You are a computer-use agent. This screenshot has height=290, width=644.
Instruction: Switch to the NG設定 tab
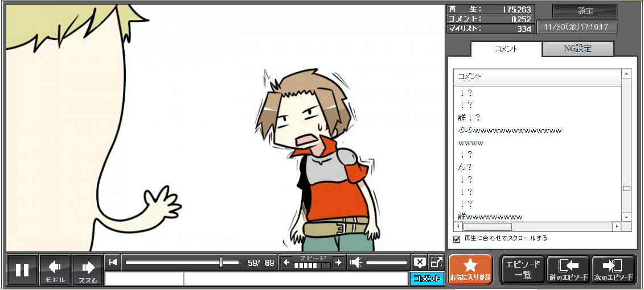coord(577,49)
